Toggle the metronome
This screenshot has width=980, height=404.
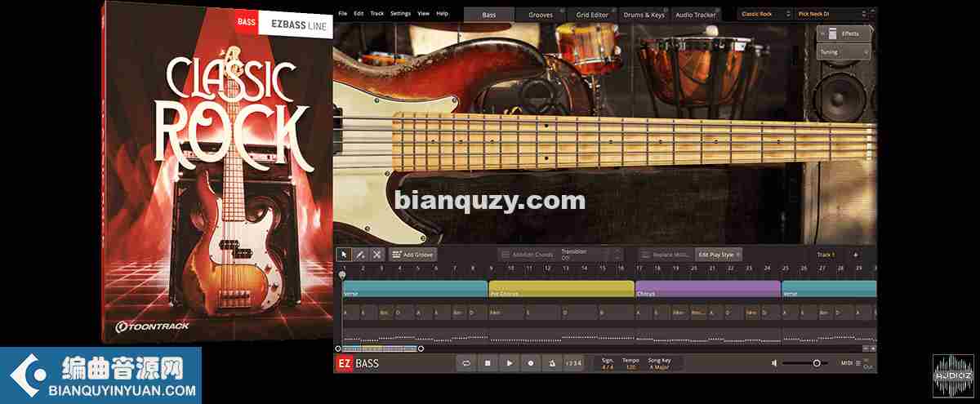click(x=552, y=363)
